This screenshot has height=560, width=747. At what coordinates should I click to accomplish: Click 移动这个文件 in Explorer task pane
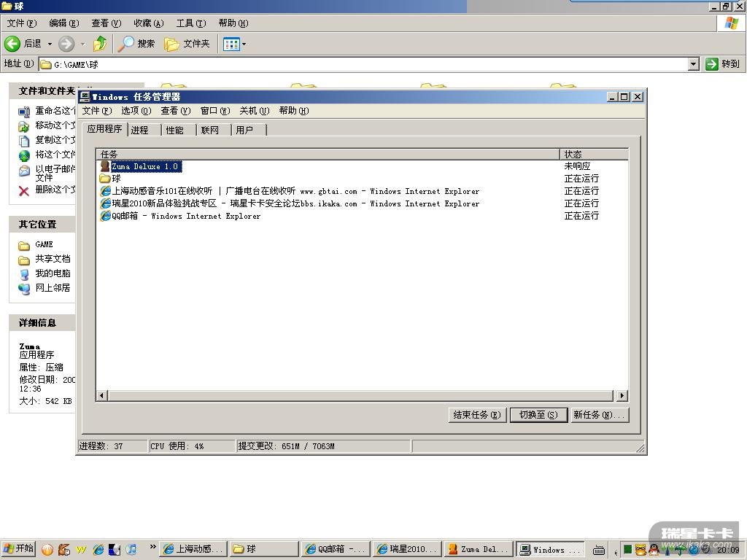tap(47, 125)
